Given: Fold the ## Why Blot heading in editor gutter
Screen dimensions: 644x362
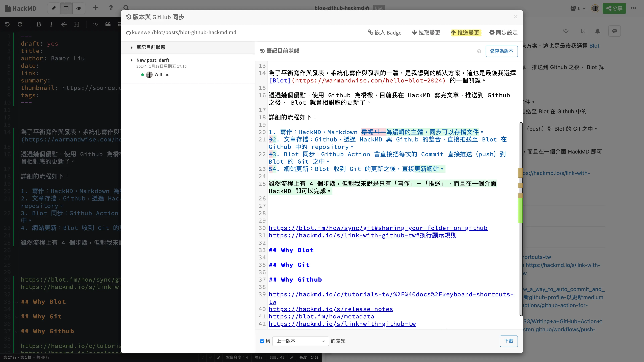Looking at the screenshot, I should pyautogui.click(x=17, y=302).
